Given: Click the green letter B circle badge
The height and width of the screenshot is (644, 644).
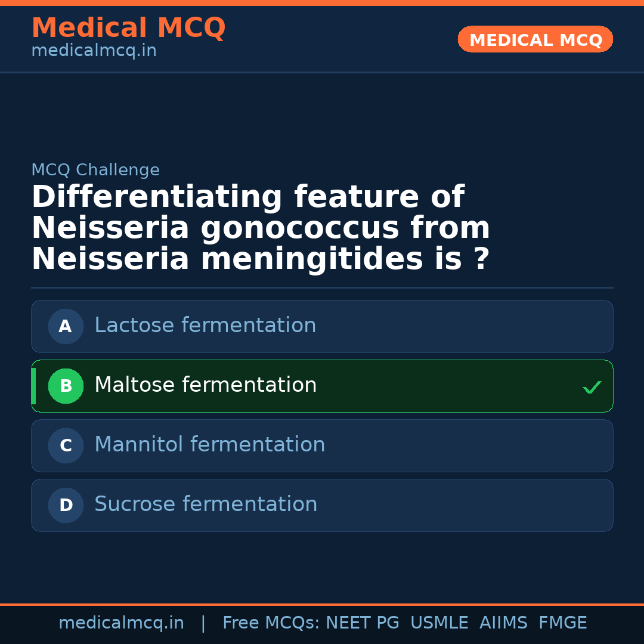Looking at the screenshot, I should point(66,386).
